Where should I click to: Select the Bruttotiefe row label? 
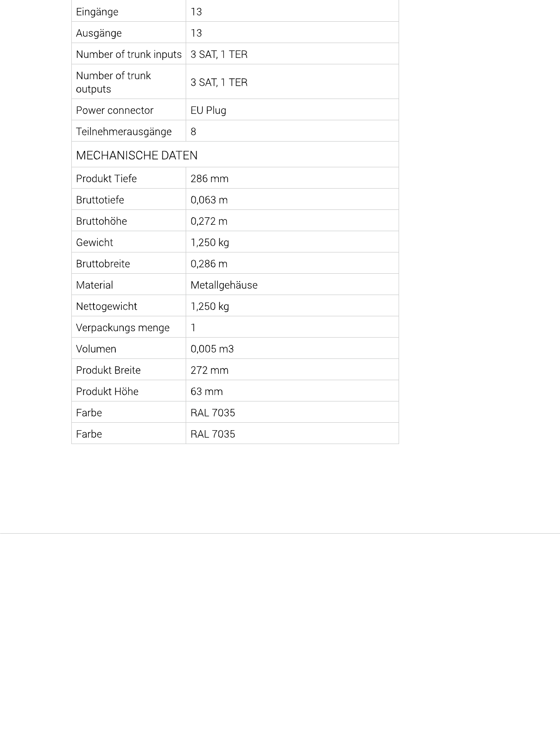pos(100,200)
